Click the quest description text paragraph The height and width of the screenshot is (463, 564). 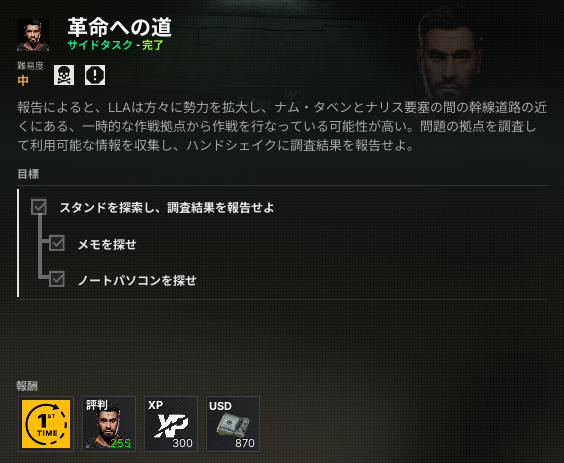[x=282, y=126]
